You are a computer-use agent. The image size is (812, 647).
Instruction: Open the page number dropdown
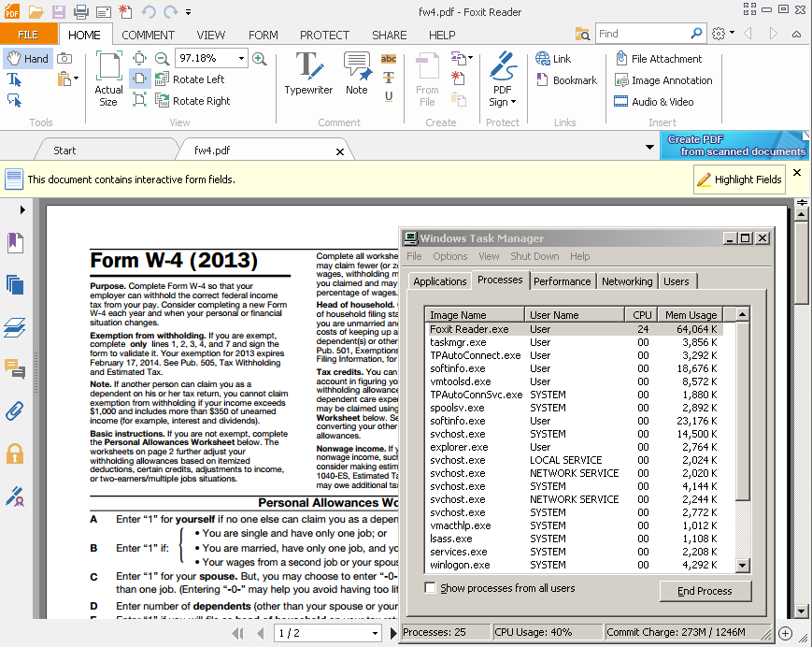pos(375,633)
